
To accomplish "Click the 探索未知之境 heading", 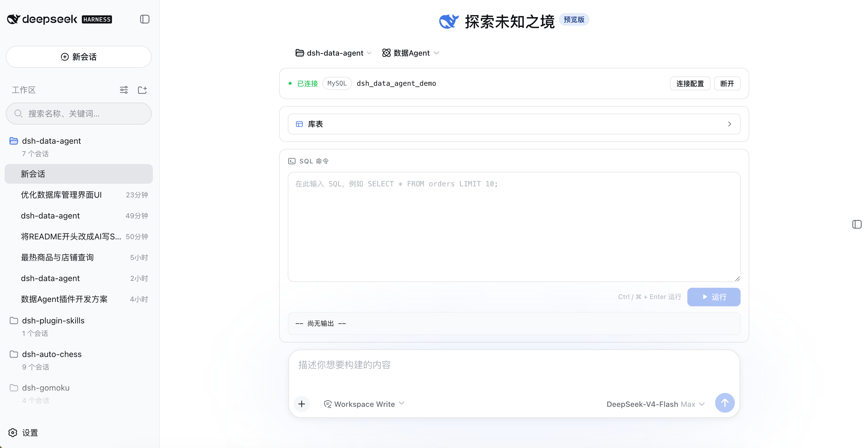I will (x=510, y=22).
